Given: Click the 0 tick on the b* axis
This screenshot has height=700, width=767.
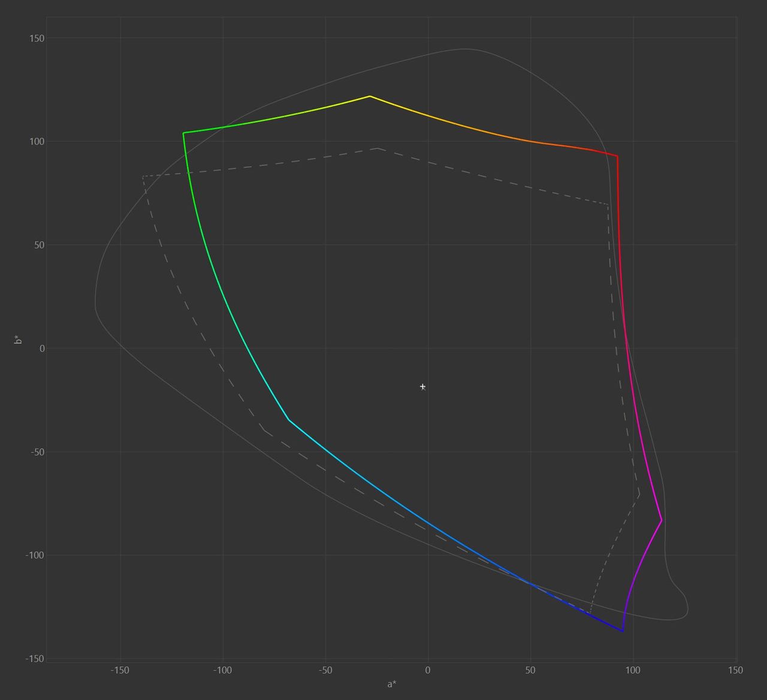Looking at the screenshot, I should [41, 349].
